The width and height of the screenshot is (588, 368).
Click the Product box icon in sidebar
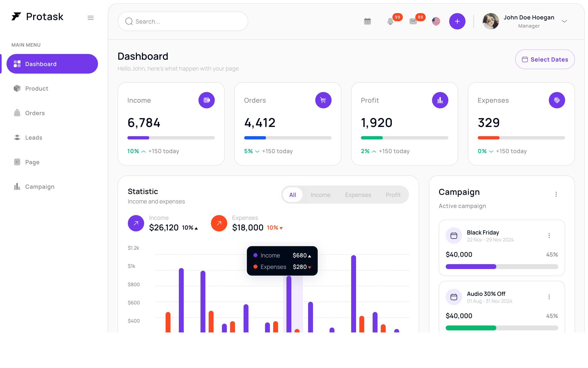17,88
